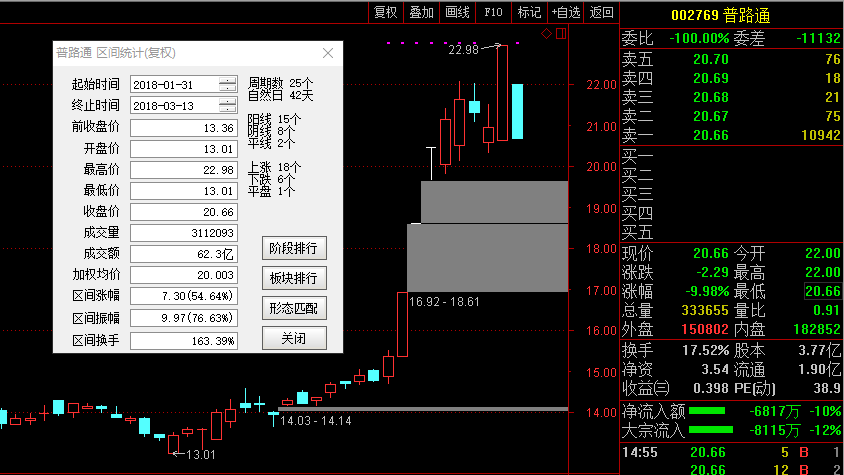Click 周期数 25个 statistic
The image size is (844, 475).
coord(280,83)
